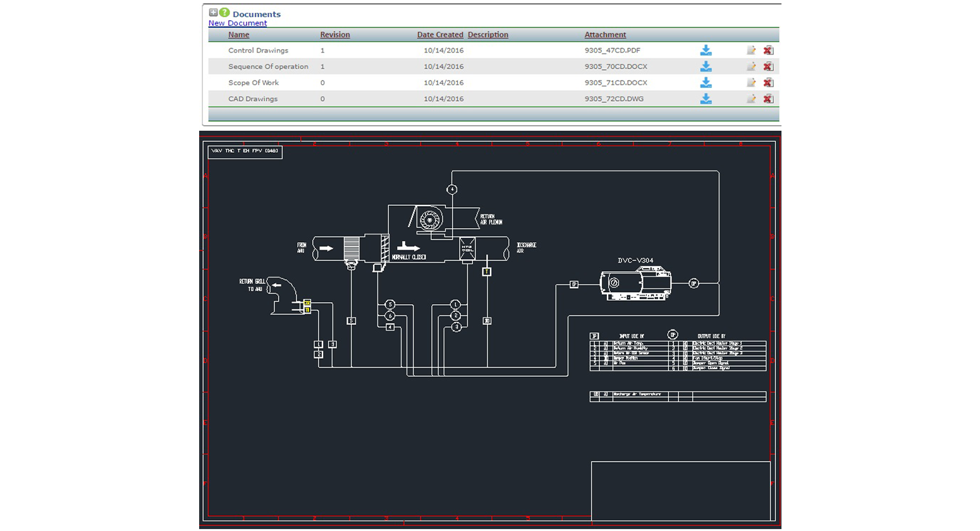Select the Control Drawings row name

(258, 51)
